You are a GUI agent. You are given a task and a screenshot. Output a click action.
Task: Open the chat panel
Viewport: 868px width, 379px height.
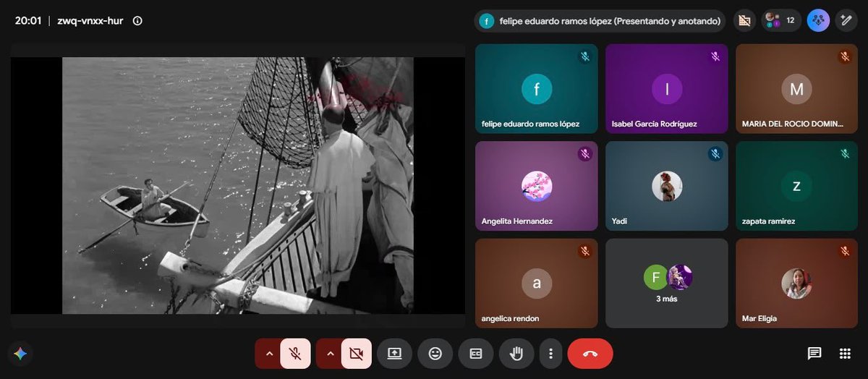pos(814,354)
